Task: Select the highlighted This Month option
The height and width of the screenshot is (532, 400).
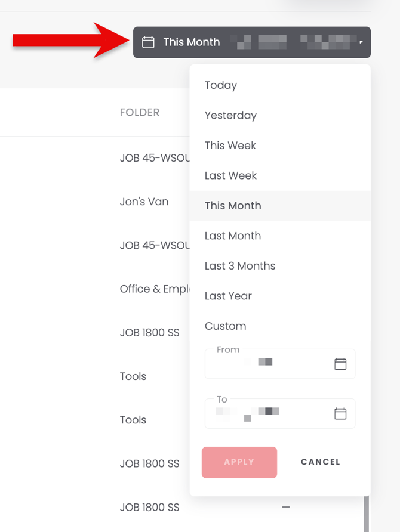Action: coord(280,206)
